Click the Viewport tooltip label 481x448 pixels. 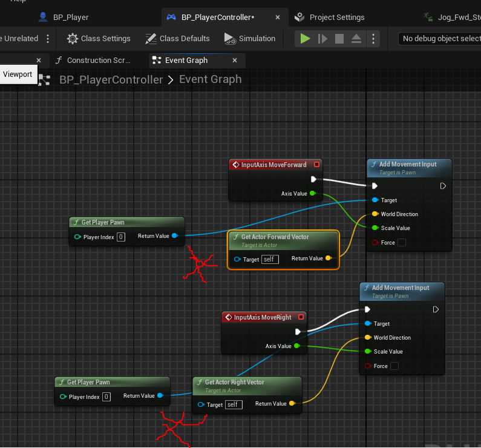click(x=18, y=74)
